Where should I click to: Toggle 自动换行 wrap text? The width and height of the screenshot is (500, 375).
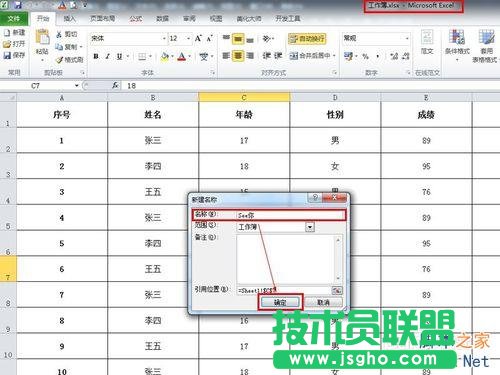coord(307,39)
